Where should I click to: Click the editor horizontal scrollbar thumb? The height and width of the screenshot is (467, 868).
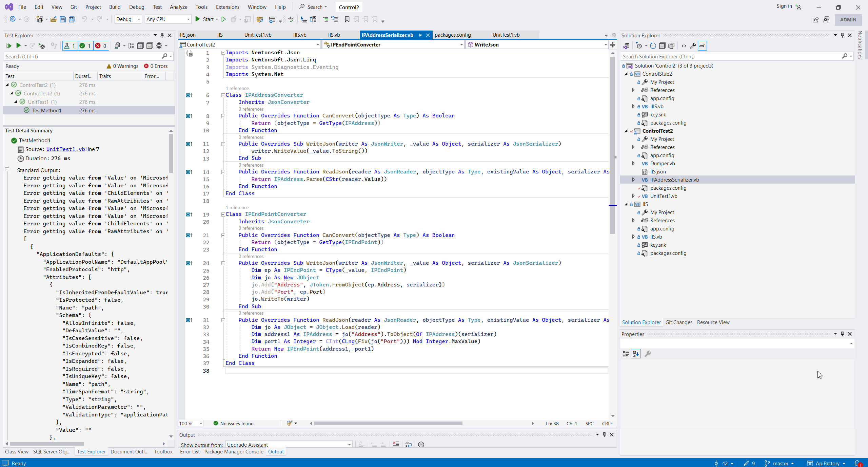[x=388, y=423]
